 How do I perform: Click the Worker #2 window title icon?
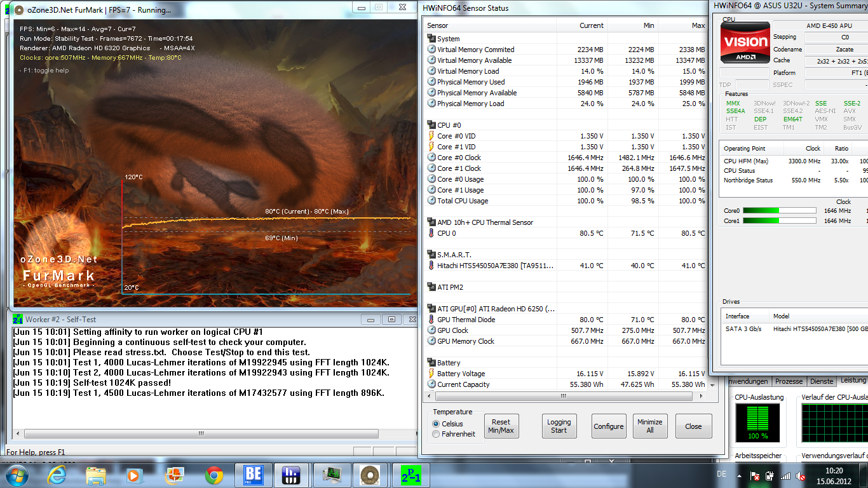coord(18,320)
